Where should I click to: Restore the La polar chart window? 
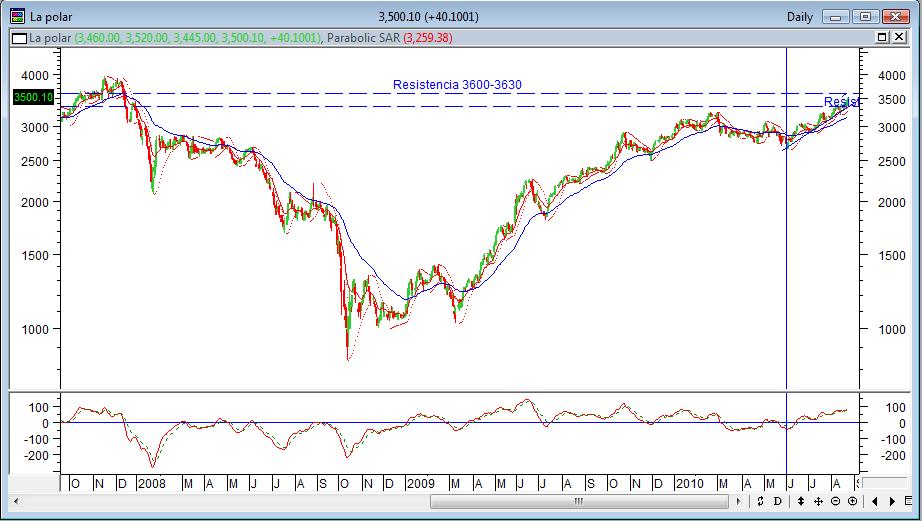pos(866,16)
